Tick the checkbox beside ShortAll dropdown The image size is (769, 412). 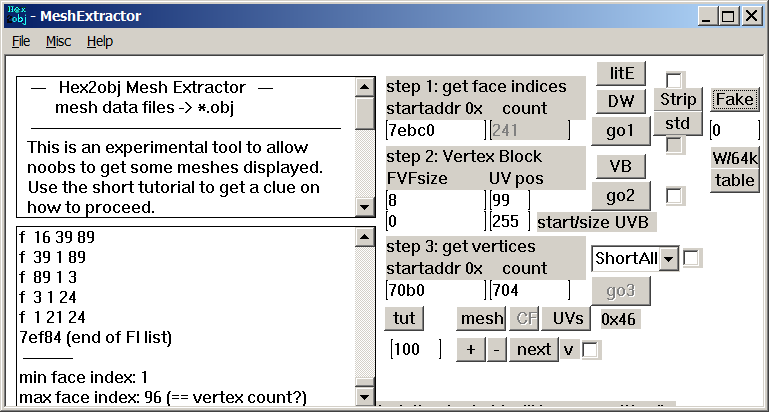691,258
